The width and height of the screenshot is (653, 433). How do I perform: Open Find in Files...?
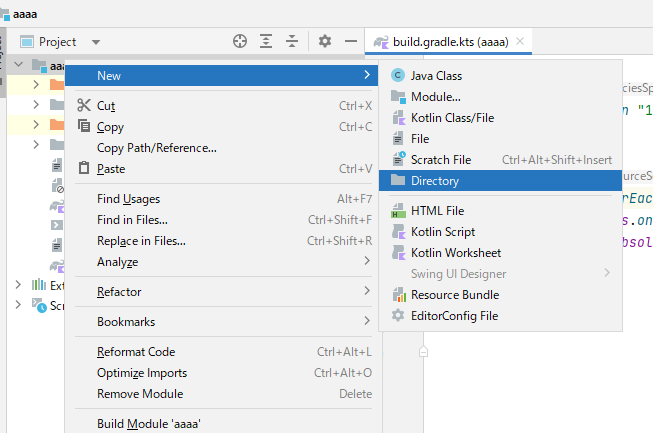(224, 220)
